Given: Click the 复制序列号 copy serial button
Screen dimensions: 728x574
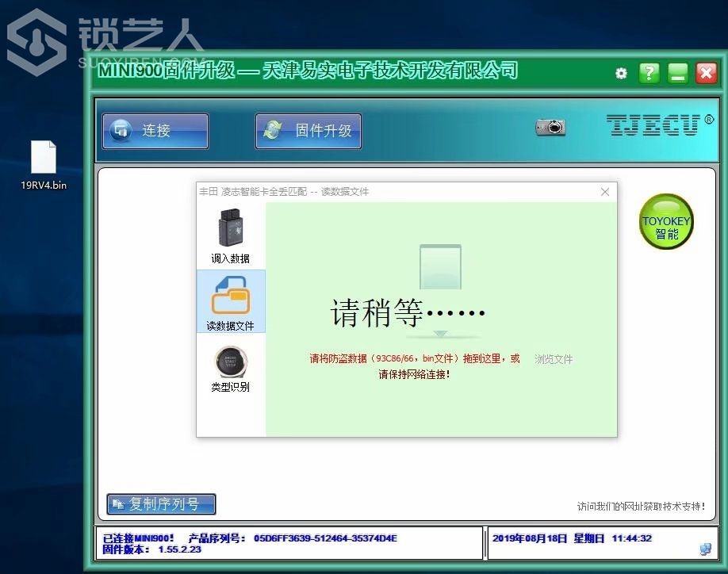Looking at the screenshot, I should click(161, 504).
